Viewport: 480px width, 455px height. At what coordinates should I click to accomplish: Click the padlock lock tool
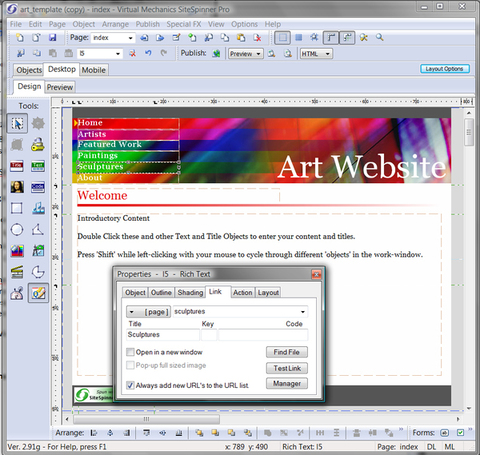(x=38, y=145)
